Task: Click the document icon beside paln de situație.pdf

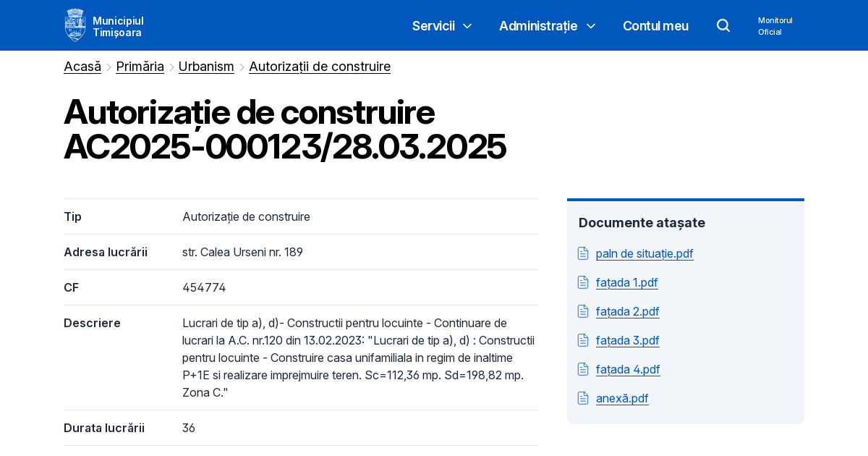Action: click(x=583, y=253)
